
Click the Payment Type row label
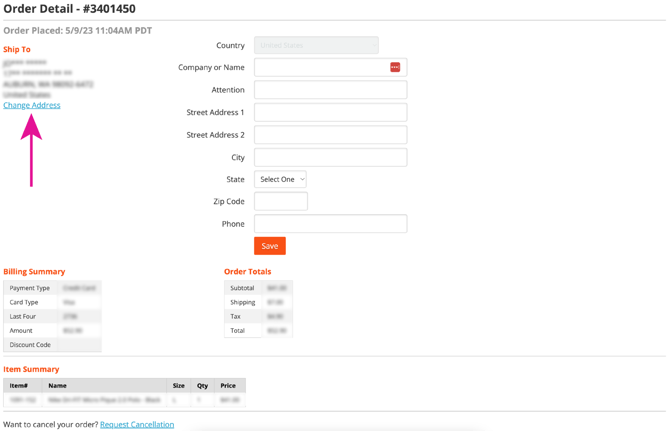click(x=29, y=288)
